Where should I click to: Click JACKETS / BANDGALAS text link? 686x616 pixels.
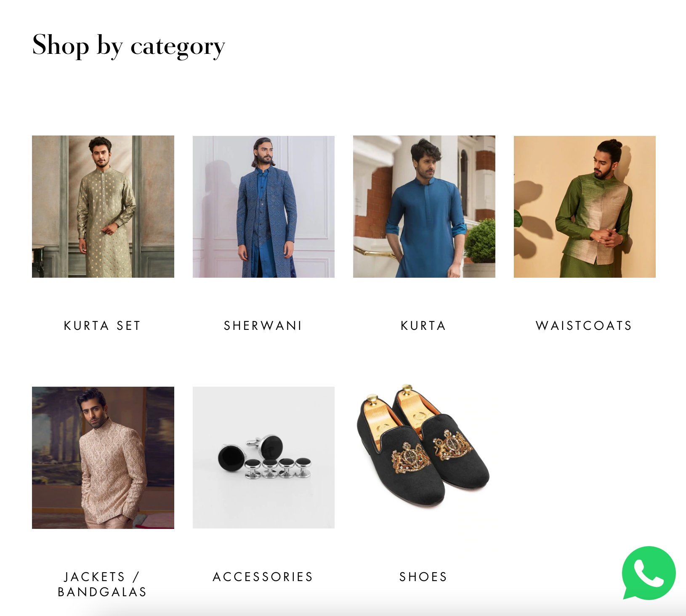(x=102, y=584)
